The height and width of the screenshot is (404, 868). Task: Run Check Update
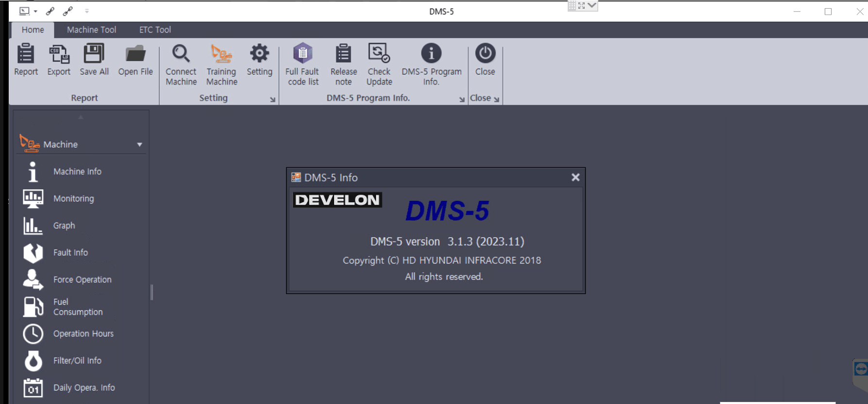coord(379,53)
